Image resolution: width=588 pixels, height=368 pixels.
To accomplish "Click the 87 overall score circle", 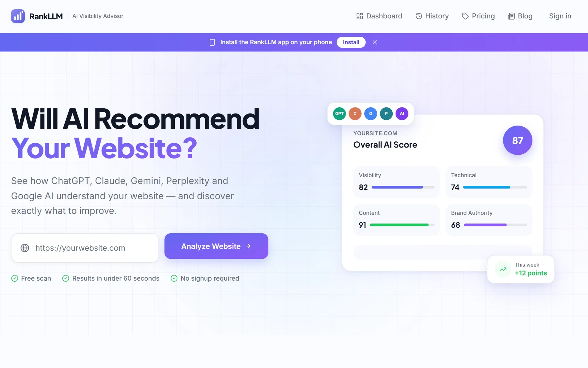I will [x=517, y=140].
